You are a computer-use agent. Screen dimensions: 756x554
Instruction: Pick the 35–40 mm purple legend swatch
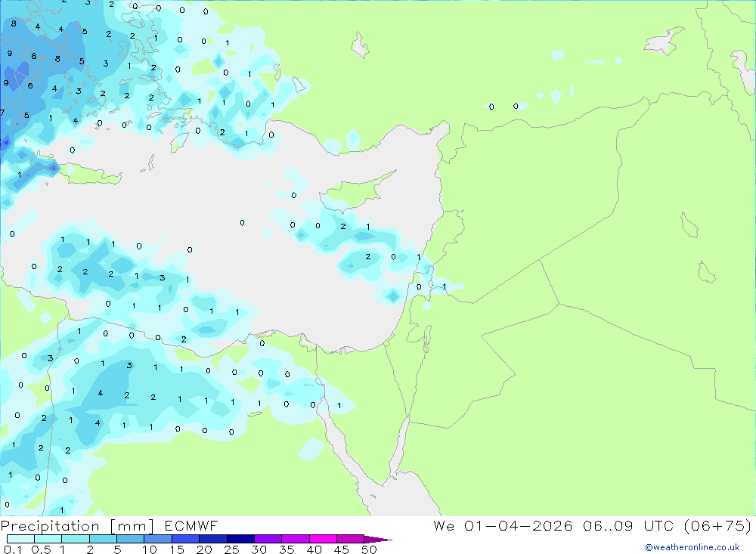(296, 539)
